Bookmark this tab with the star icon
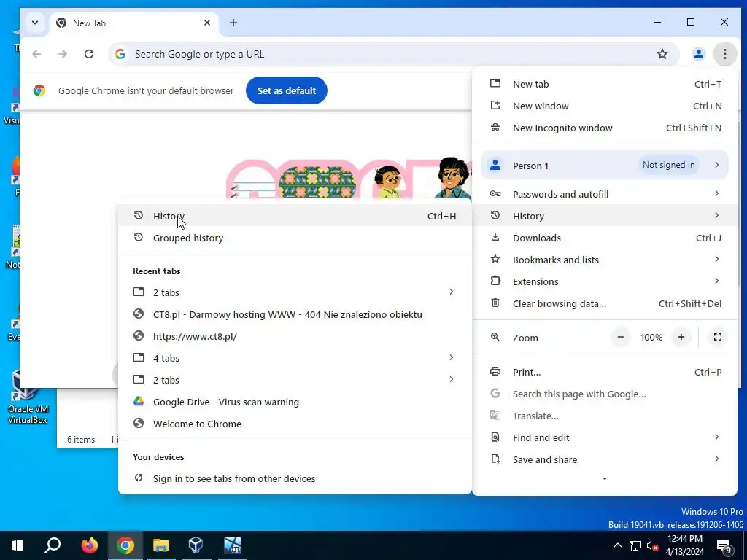This screenshot has width=747, height=560. click(x=662, y=54)
